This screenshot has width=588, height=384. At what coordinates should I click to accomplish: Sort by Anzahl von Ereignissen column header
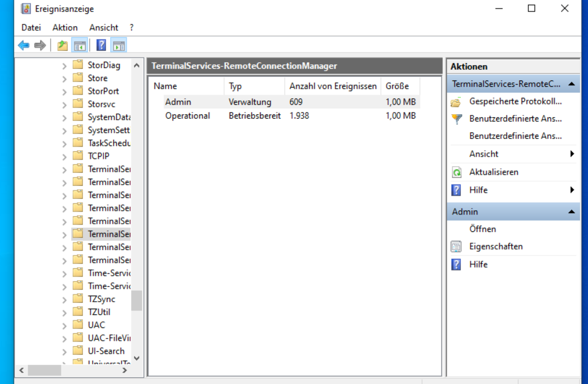pyautogui.click(x=332, y=86)
